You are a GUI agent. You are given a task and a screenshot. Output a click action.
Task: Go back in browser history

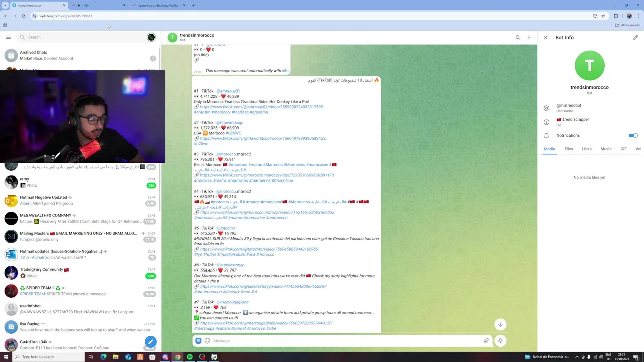6,16
